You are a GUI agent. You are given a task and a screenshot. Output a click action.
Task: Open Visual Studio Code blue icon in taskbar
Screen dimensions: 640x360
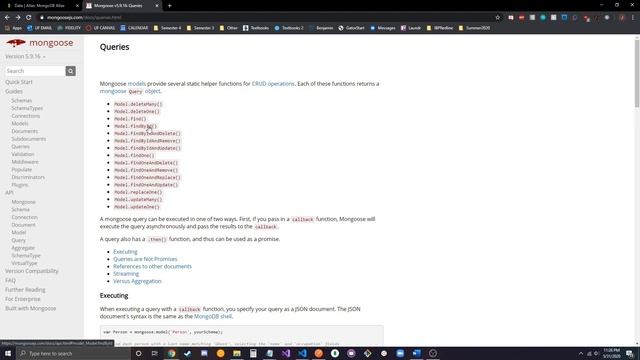click(x=302, y=353)
